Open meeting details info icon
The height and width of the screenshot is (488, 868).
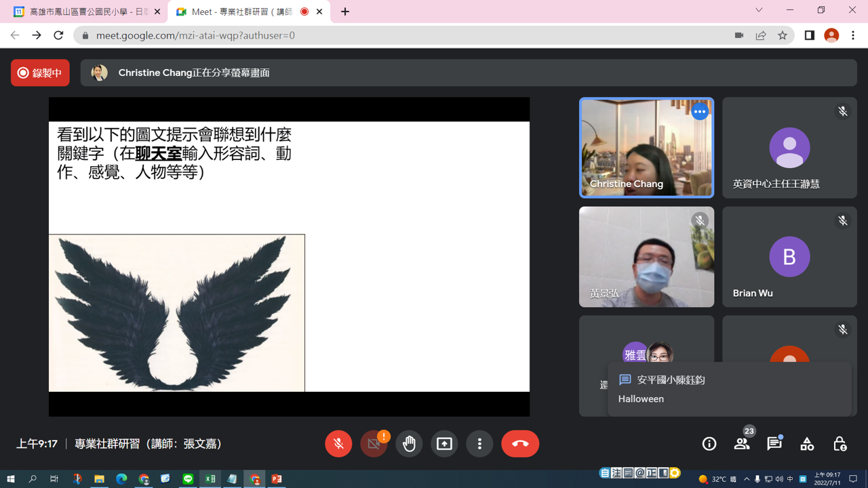[x=709, y=444]
